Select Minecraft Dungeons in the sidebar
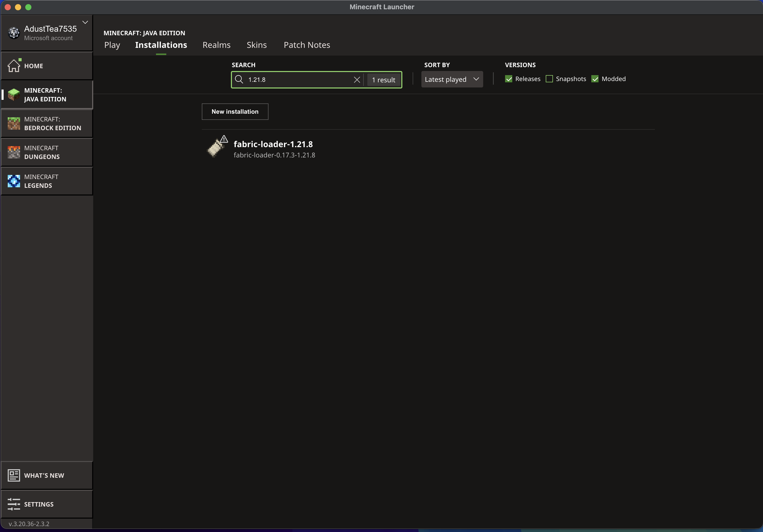Image resolution: width=763 pixels, height=532 pixels. click(47, 152)
